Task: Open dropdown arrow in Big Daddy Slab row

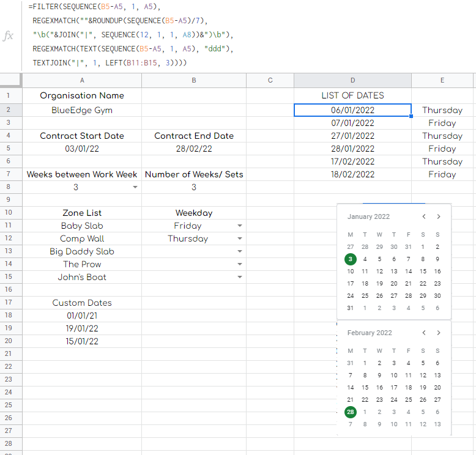Action: (240, 251)
